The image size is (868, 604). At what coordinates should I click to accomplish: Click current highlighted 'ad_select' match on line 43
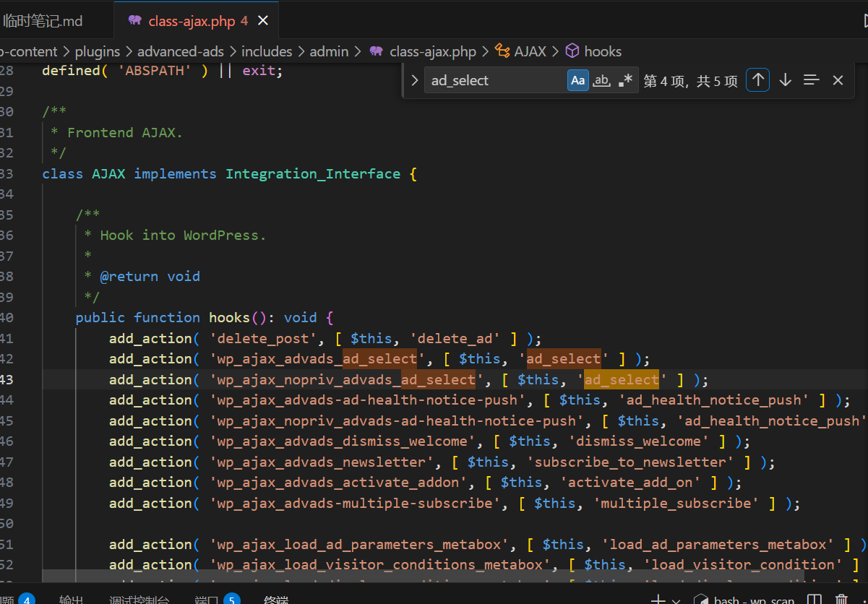click(x=622, y=379)
